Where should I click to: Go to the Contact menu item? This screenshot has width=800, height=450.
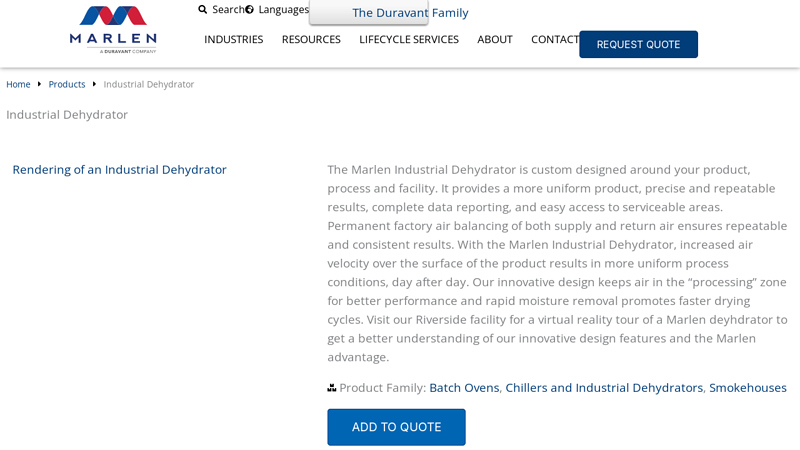coord(554,40)
